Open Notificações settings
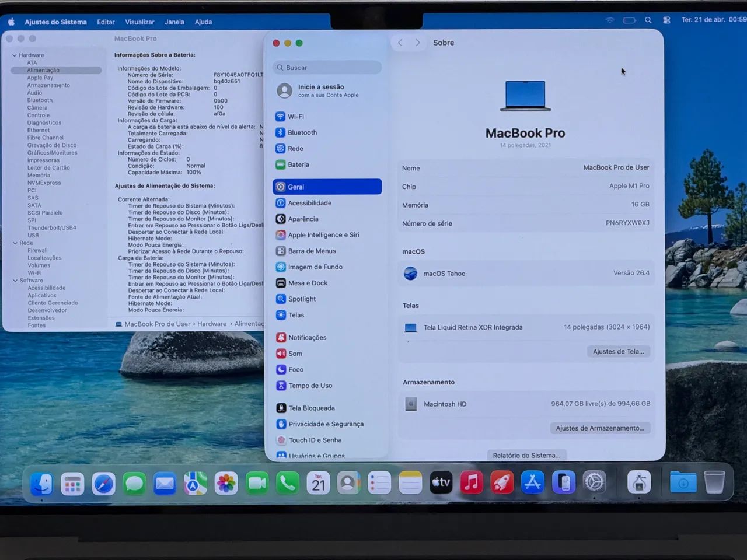This screenshot has width=747, height=560. point(327,338)
